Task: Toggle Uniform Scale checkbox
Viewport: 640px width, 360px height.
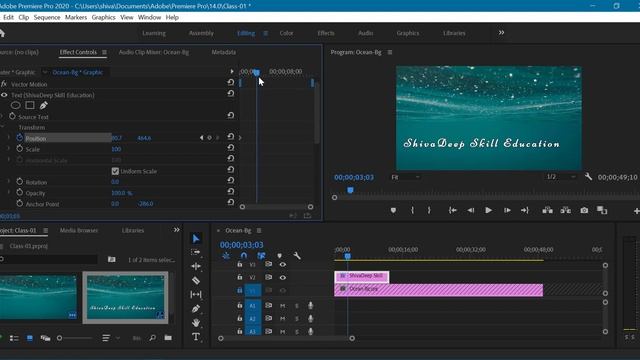Action: 115,171
